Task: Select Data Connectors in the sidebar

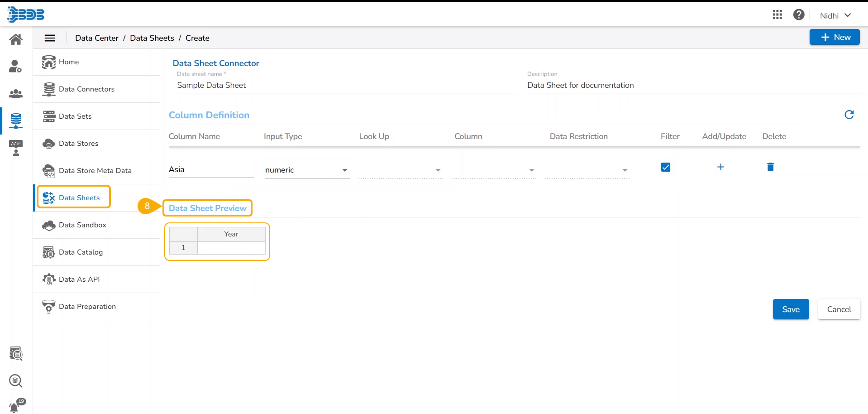Action: tap(86, 89)
